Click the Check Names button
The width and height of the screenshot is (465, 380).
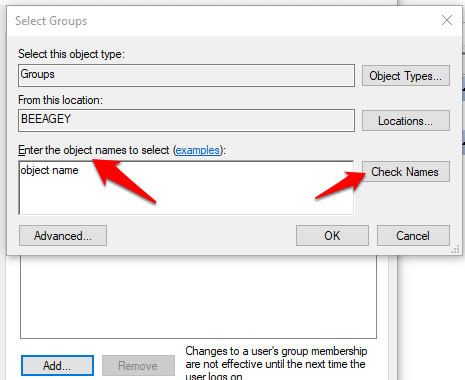pos(406,172)
